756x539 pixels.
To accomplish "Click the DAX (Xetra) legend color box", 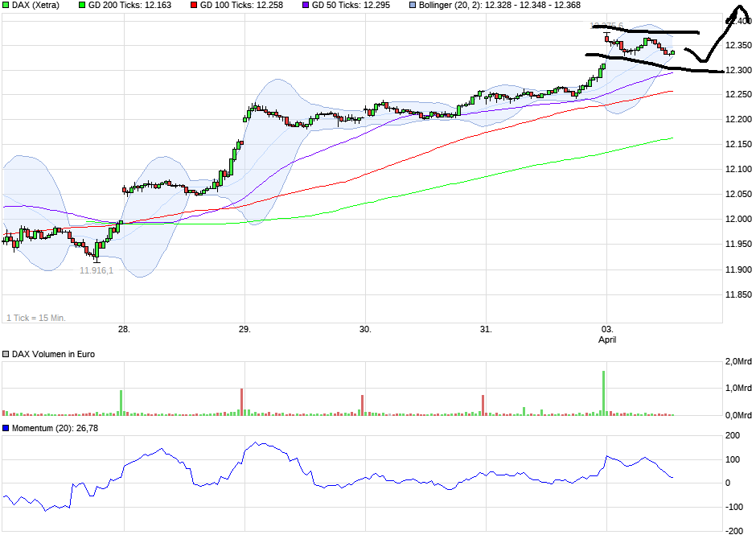I will point(6,6).
